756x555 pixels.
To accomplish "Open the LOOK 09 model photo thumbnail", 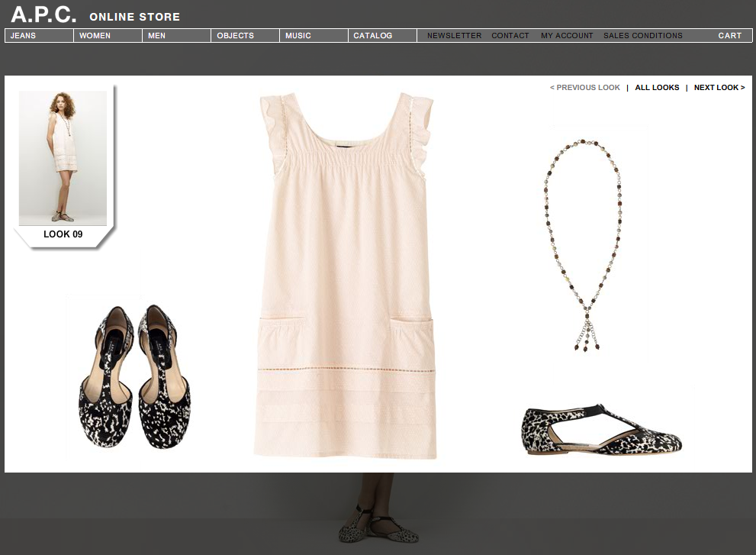I will click(x=63, y=158).
